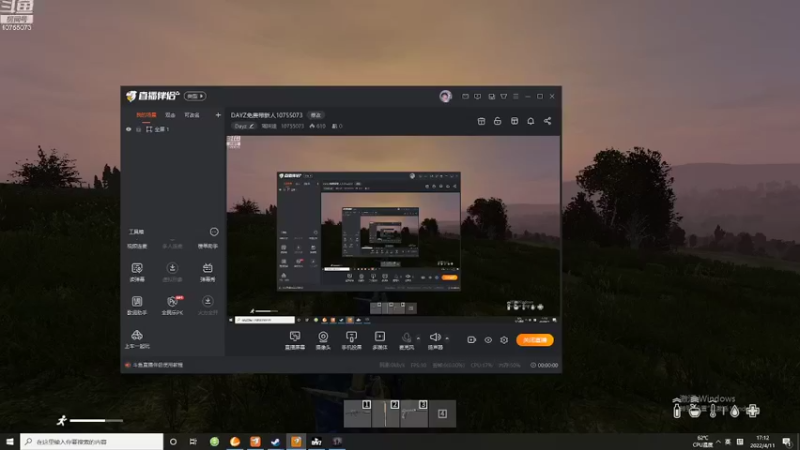
Task: Click the orange live broadcast button
Action: point(535,340)
